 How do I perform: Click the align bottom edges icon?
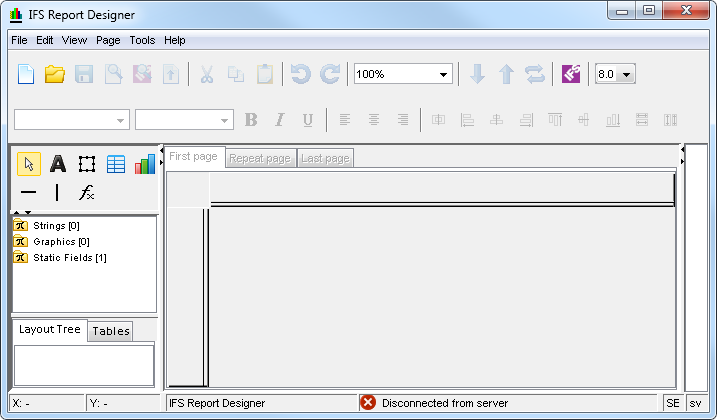pyautogui.click(x=613, y=120)
